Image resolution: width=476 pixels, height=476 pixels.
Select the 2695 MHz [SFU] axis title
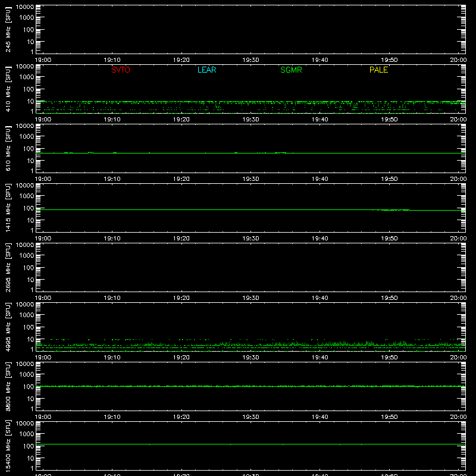(8, 267)
